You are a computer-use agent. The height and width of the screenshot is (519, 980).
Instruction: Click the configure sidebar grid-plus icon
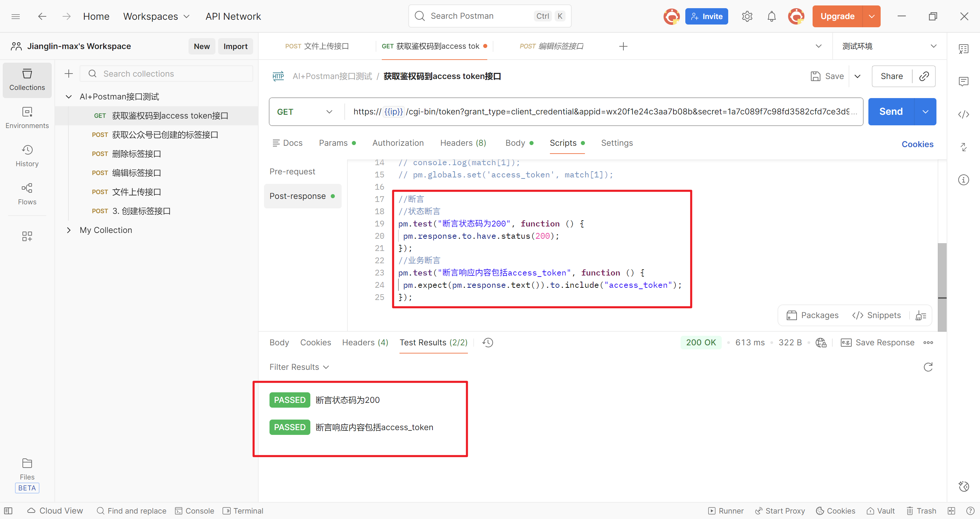click(27, 236)
